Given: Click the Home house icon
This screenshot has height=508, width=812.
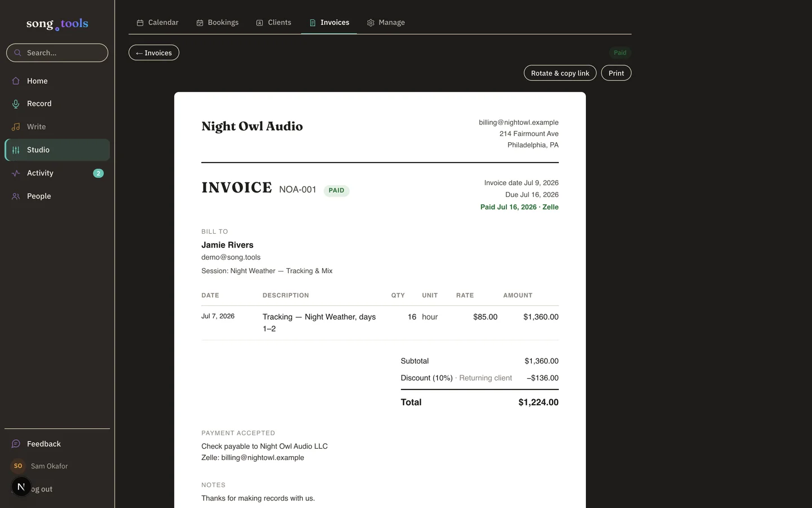Looking at the screenshot, I should (16, 81).
